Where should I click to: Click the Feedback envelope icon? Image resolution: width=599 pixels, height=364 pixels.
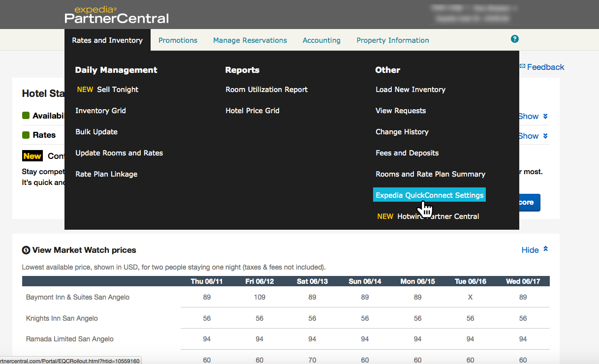pyautogui.click(x=522, y=66)
